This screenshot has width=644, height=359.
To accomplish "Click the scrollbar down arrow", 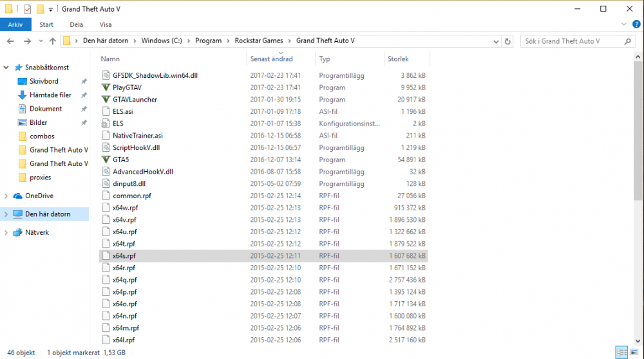I will pyautogui.click(x=638, y=340).
